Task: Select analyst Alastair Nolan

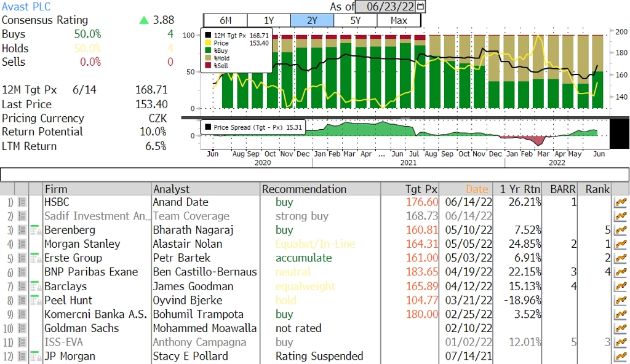Action: point(188,244)
